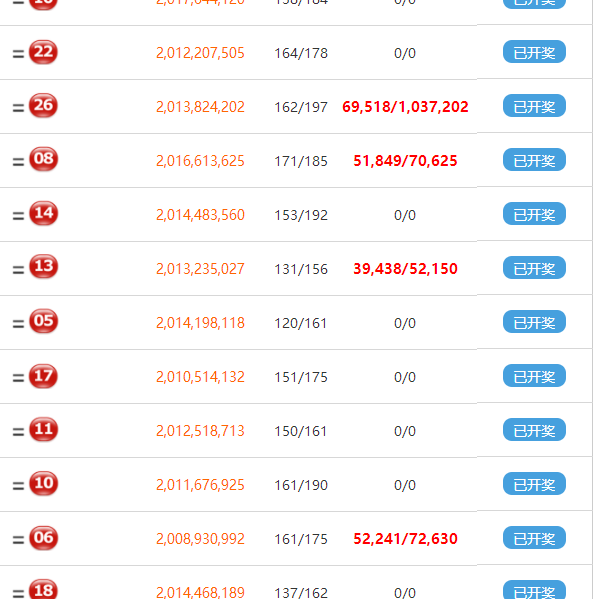Open 已开奖 status for the 13 row
Image resolution: width=601 pixels, height=599 pixels.
point(534,268)
